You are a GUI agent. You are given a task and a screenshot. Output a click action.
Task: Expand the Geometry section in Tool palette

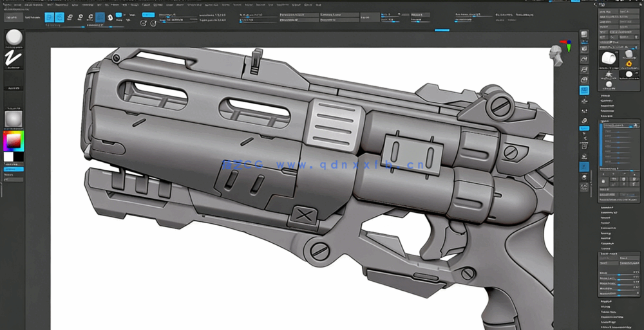pyautogui.click(x=605, y=101)
